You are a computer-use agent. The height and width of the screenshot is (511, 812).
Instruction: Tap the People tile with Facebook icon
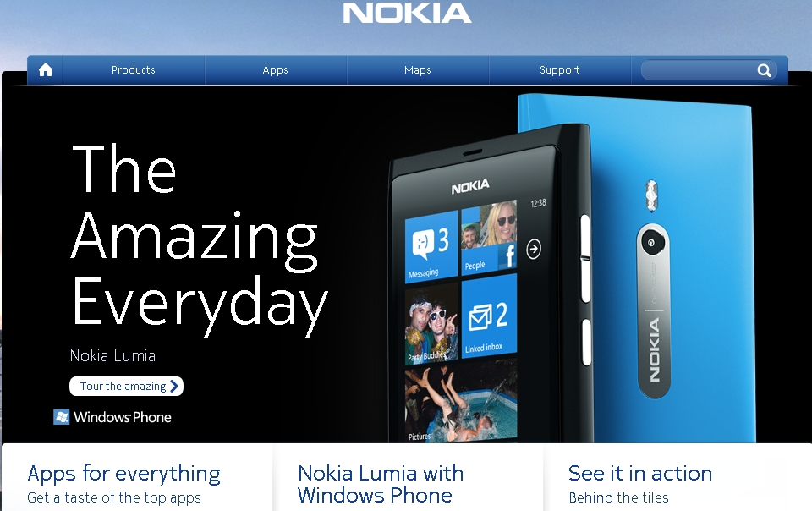tap(489, 237)
